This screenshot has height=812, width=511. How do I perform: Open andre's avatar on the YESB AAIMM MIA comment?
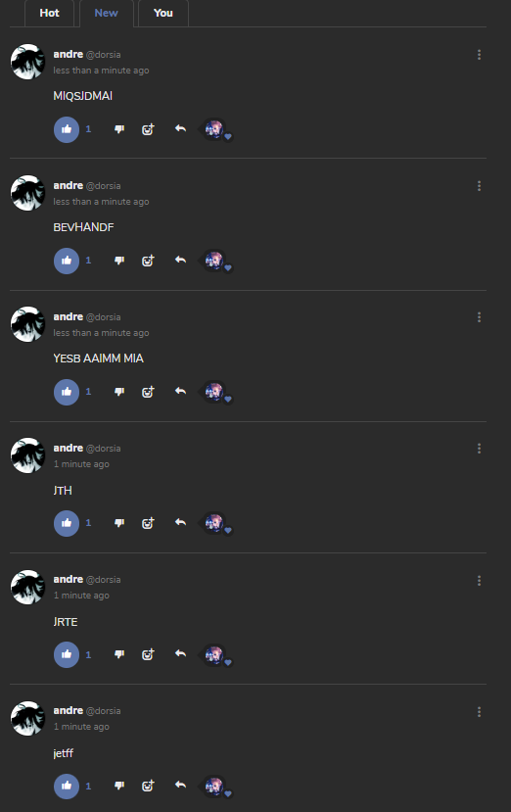[28, 324]
